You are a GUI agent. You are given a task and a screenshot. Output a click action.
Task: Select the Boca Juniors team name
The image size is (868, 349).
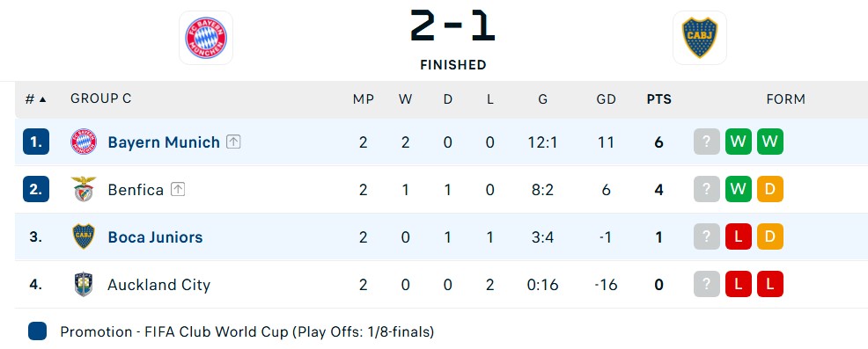[x=155, y=237]
